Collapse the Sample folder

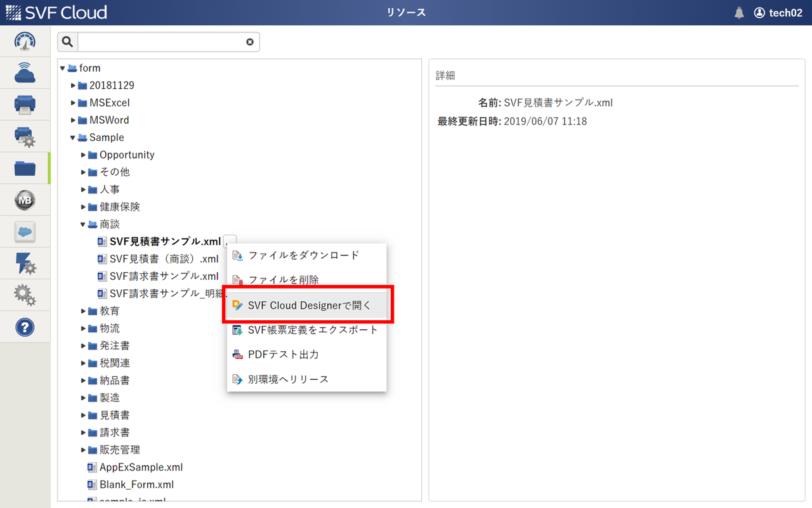tap(71, 137)
